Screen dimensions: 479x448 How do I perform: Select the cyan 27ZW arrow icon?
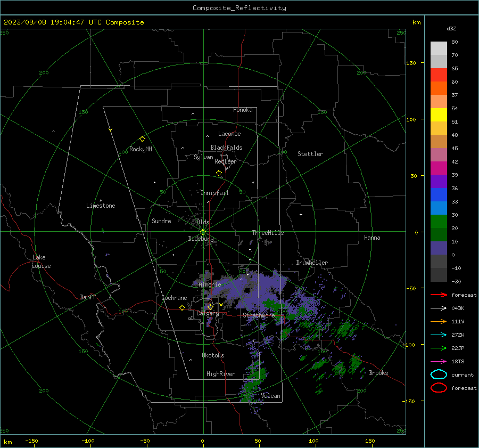439,335
